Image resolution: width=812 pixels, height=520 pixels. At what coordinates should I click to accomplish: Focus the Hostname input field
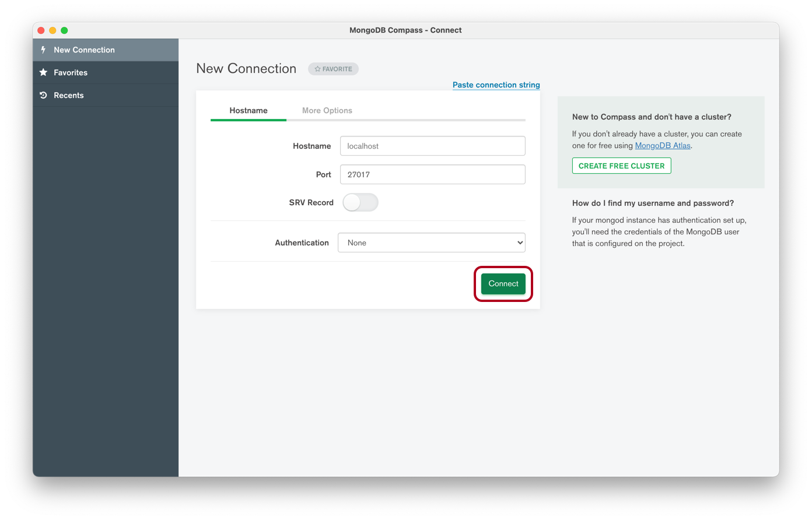click(x=433, y=146)
